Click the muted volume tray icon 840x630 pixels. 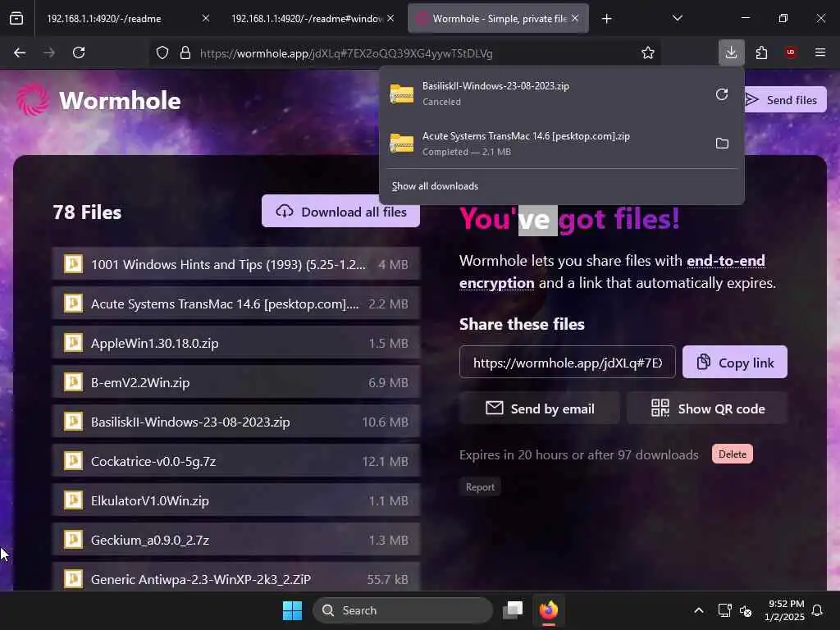745,610
